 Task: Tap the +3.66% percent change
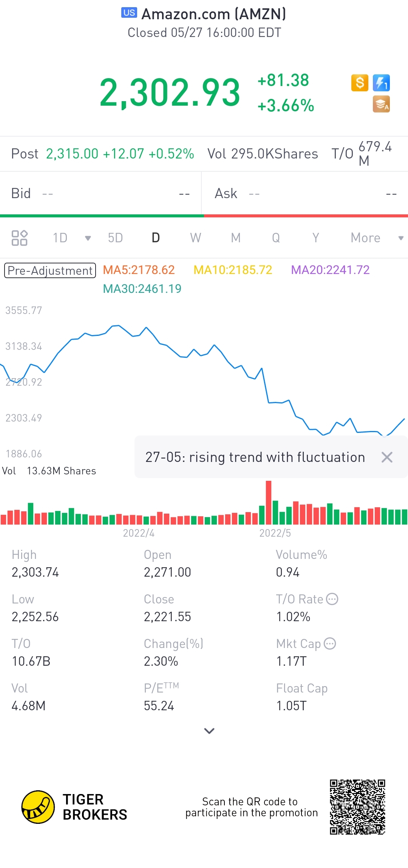click(x=286, y=106)
